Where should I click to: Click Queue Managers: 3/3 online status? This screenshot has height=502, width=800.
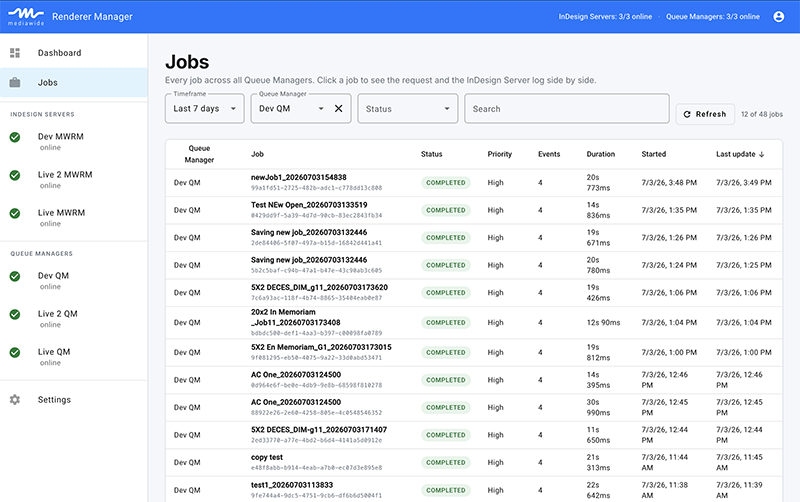coord(713,16)
